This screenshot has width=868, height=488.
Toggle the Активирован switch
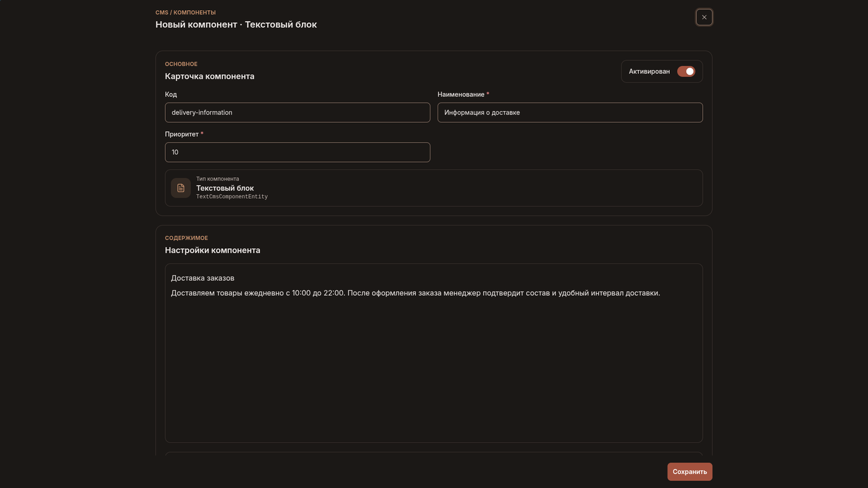[686, 71]
